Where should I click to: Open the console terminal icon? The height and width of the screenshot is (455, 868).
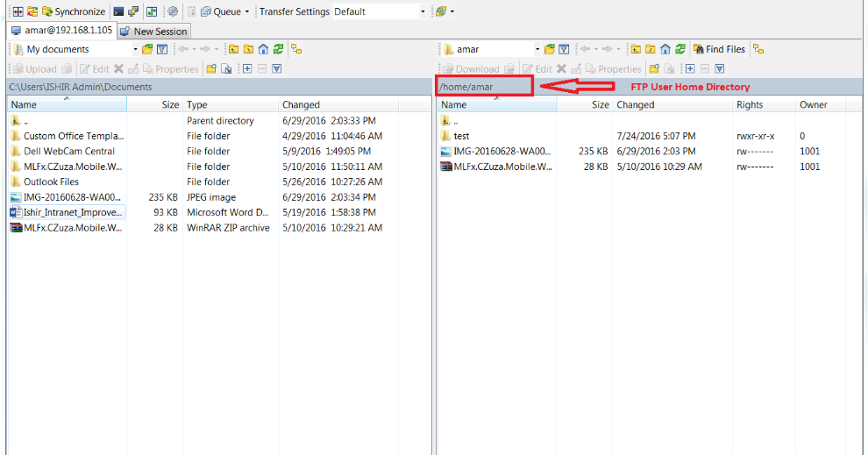point(118,11)
